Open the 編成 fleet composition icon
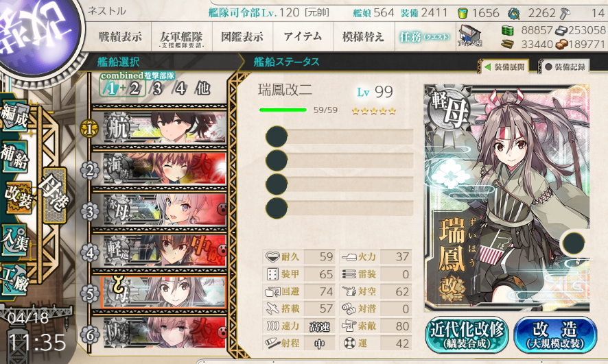 (x=14, y=115)
